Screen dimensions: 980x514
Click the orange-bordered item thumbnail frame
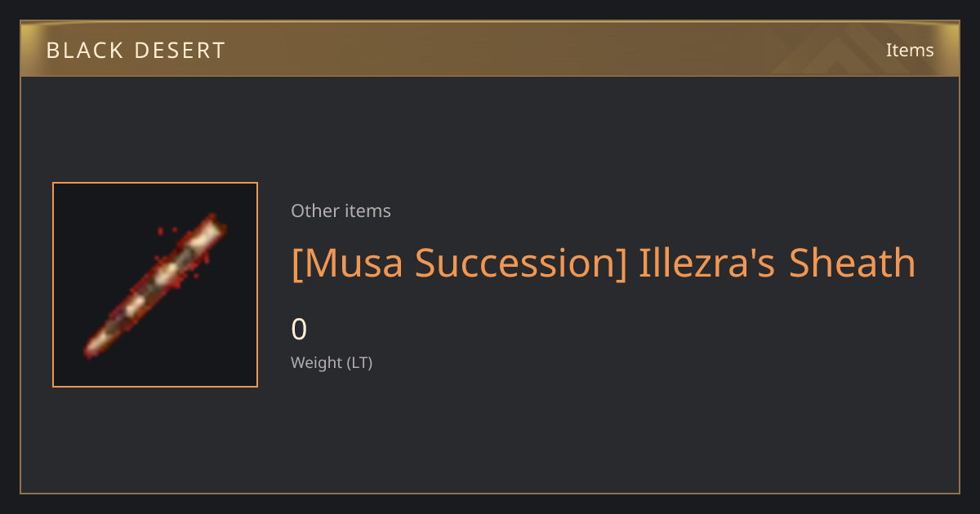[x=155, y=285]
